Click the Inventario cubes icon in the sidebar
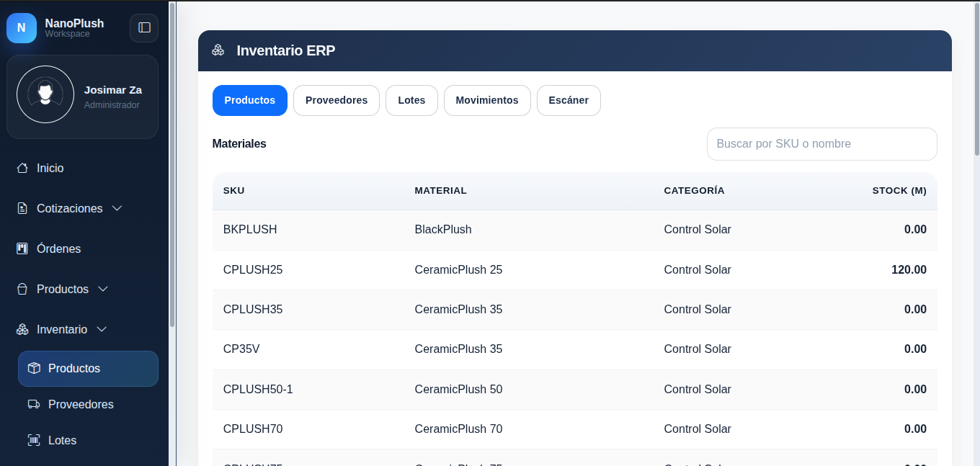 [x=22, y=329]
